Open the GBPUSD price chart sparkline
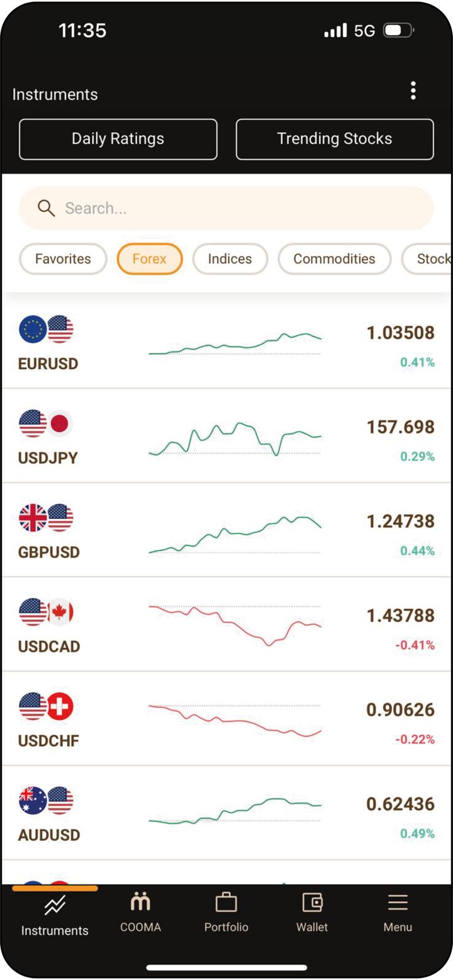The width and height of the screenshot is (453, 980). click(235, 535)
